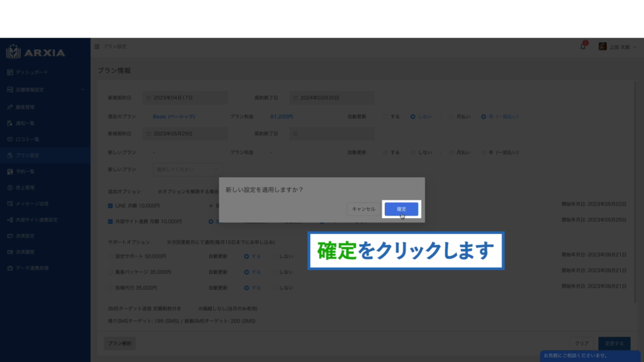Viewport: 644px width, 362px height.
Task: Click the 口コミ一覧 sidebar icon
Action: click(10, 139)
